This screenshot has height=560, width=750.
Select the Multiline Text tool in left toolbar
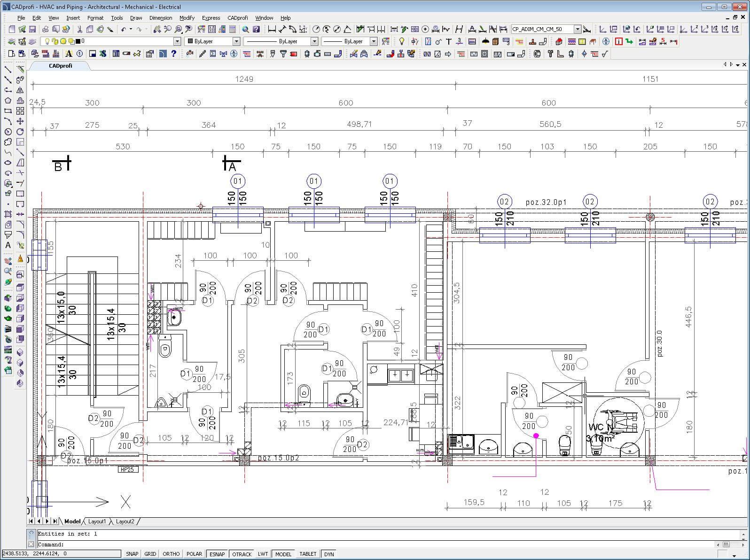[8, 245]
